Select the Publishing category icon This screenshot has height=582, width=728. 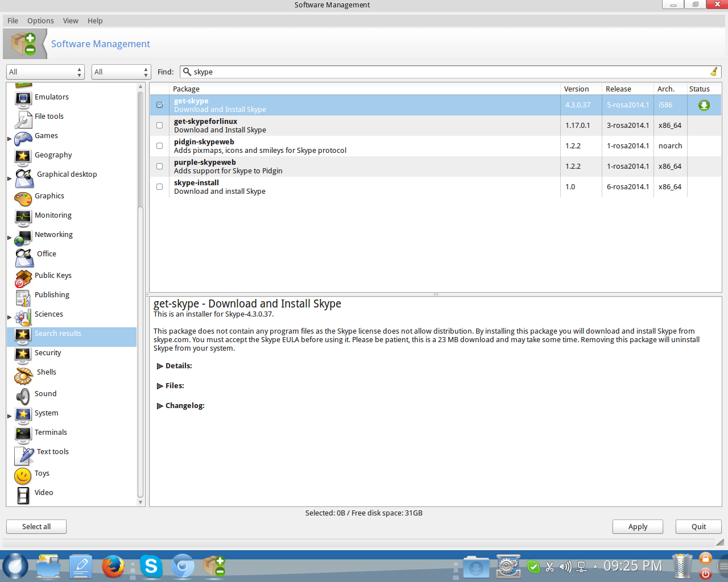(23, 297)
